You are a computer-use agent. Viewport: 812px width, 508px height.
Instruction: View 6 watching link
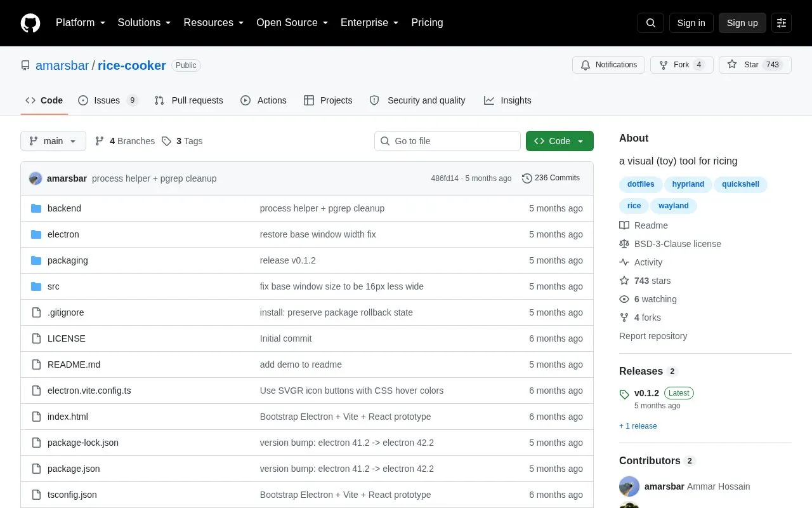[x=648, y=299]
